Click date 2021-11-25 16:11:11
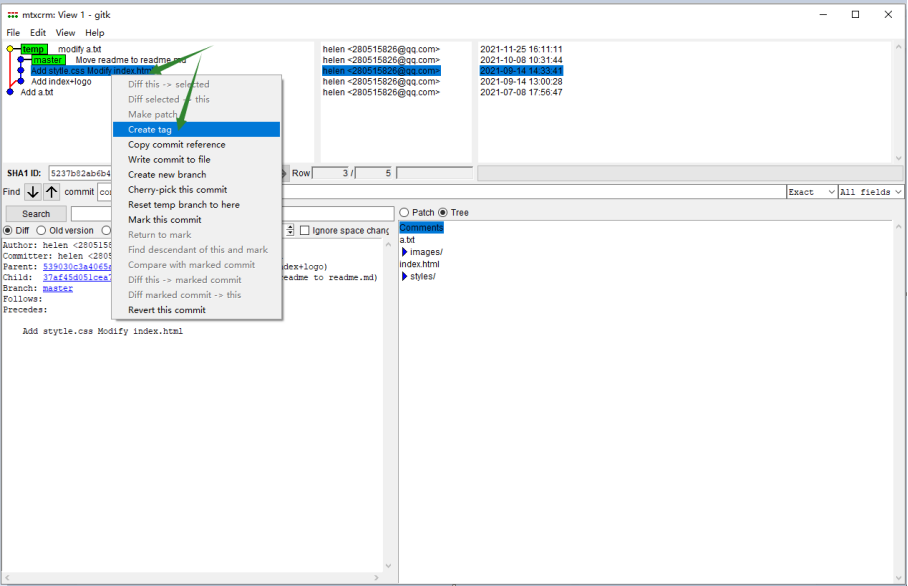This screenshot has width=908, height=586. coord(521,49)
